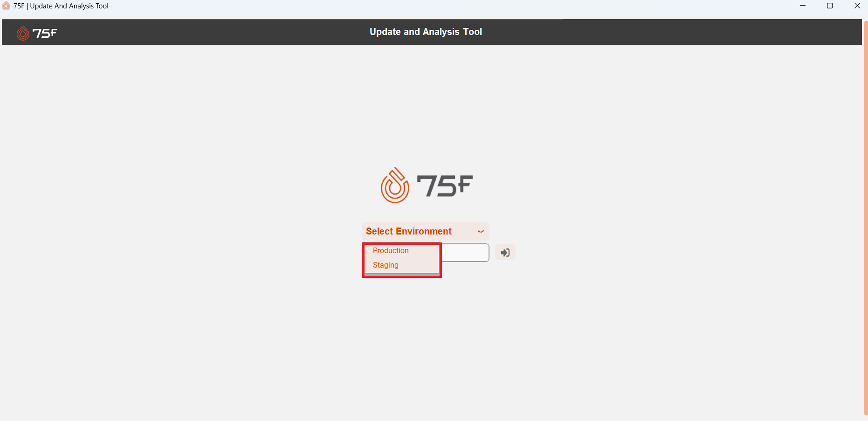Click the Update and Analysis Tool header title
The height and width of the screenshot is (421, 868).
point(426,32)
